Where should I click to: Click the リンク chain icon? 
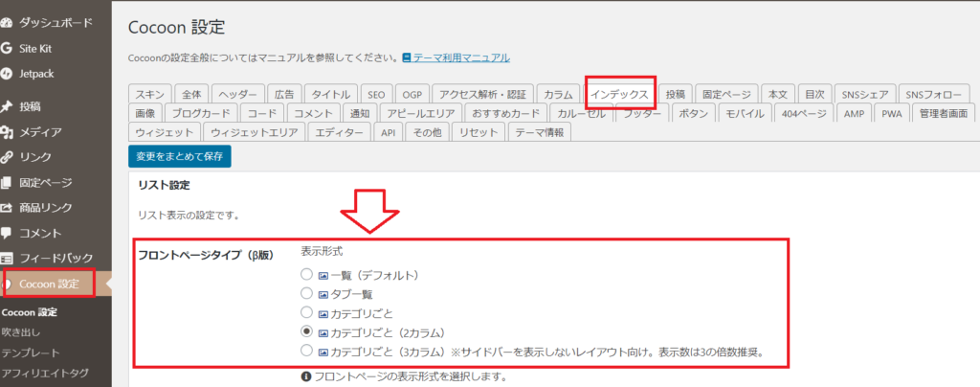tap(8, 157)
